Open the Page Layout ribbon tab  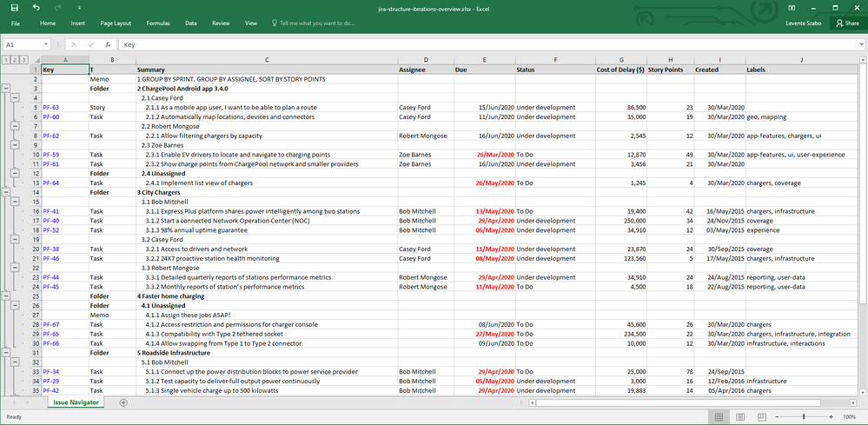pyautogui.click(x=116, y=23)
